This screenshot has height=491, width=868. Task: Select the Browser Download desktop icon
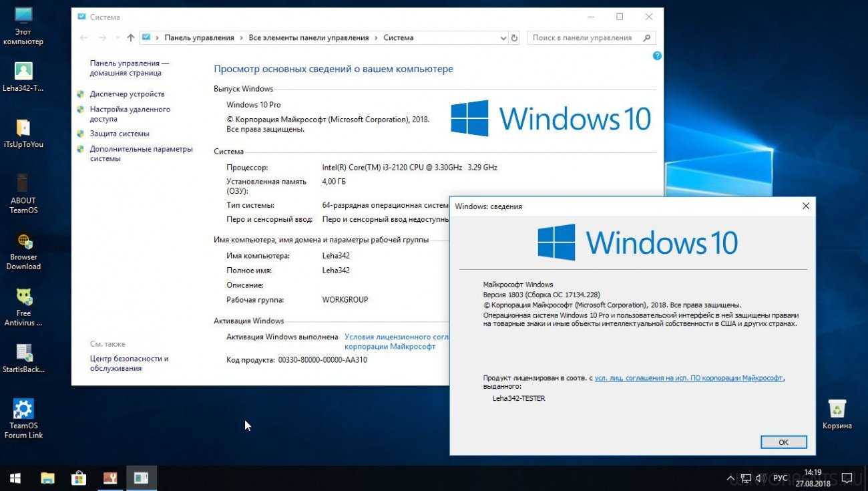tap(23, 251)
